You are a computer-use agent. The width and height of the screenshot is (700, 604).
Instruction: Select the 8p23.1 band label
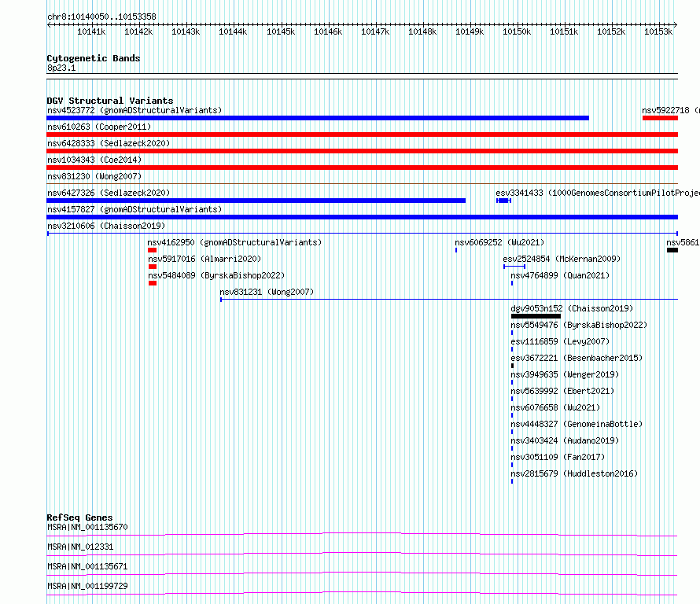point(61,68)
